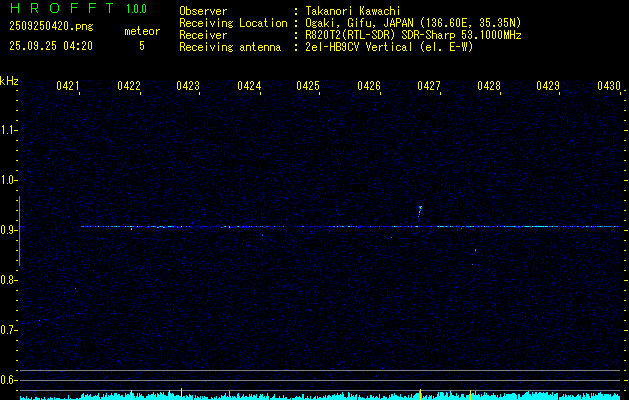The height and width of the screenshot is (400, 629).
Task: Select the filename 2509250420.png
Action: (51, 26)
